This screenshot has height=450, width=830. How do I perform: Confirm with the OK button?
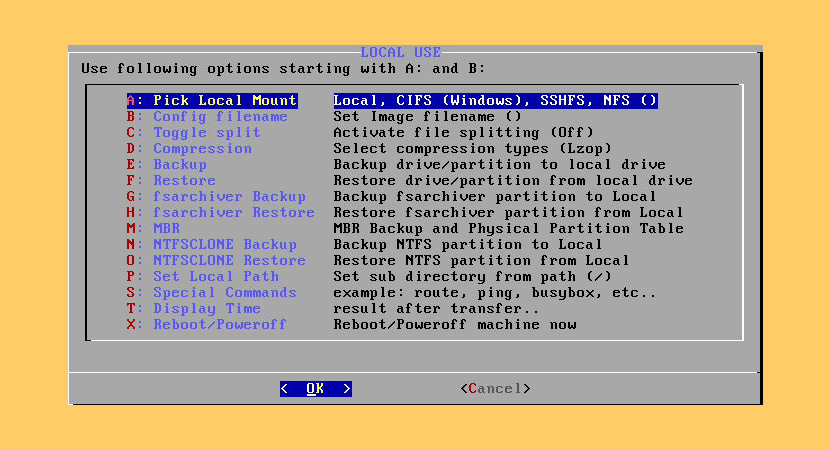pyautogui.click(x=315, y=389)
